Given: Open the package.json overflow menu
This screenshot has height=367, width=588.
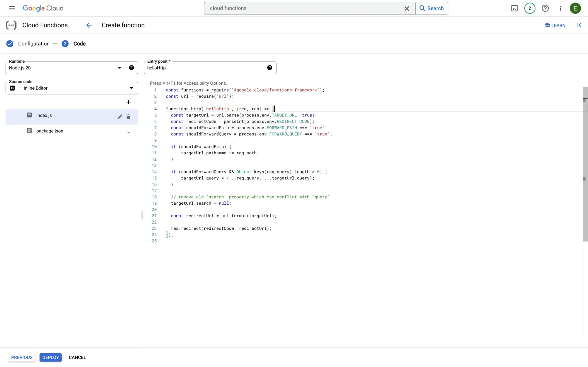Looking at the screenshot, I should tap(128, 132).
